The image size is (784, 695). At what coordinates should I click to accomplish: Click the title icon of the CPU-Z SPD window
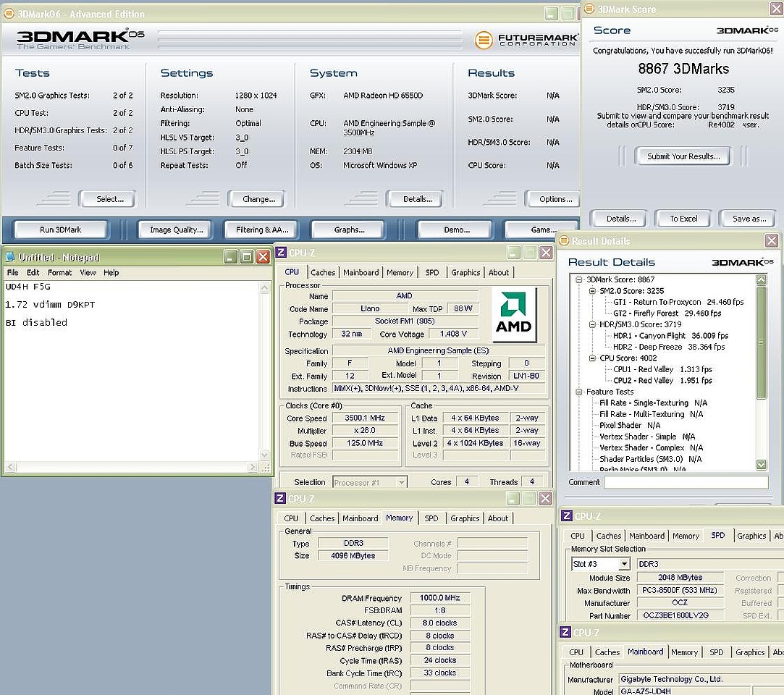567,515
